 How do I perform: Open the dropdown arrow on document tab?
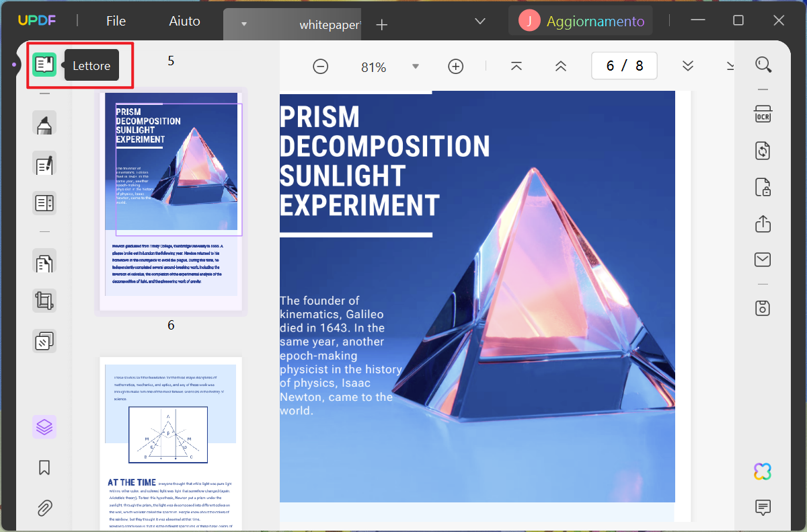coord(244,24)
